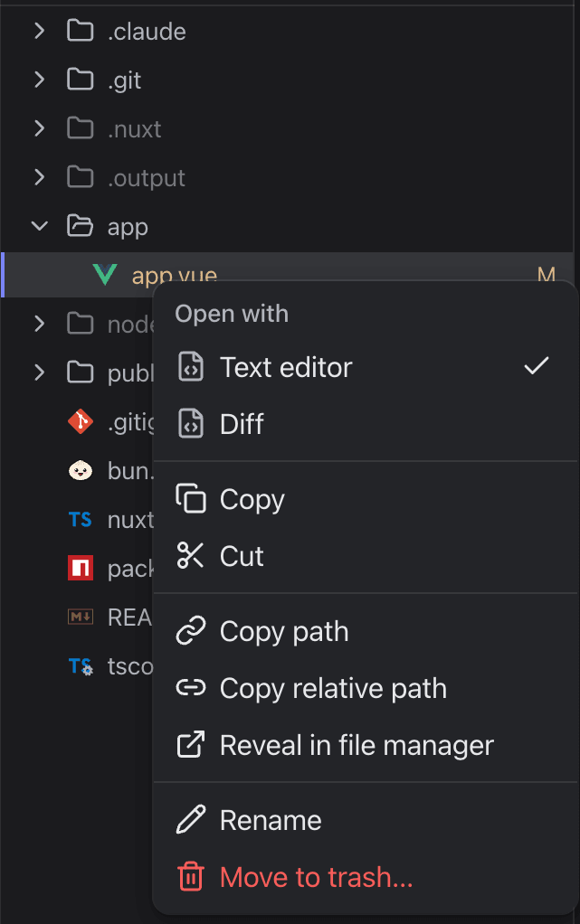Select Copy relative path entry
Viewport: 580px width, 924px height.
click(366, 688)
